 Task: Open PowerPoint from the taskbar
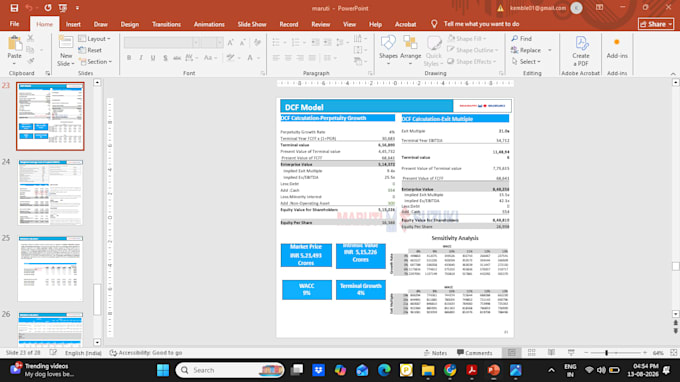pos(493,370)
